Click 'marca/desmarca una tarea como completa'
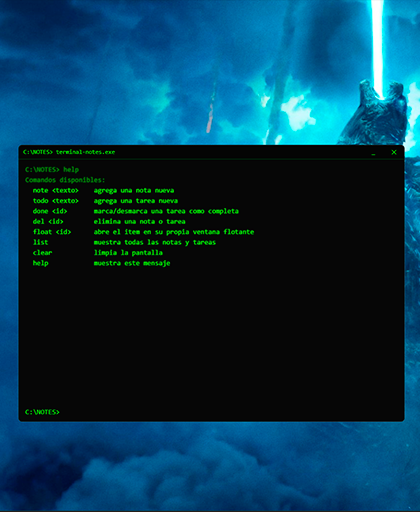Viewport: 420px width, 512px height. (166, 211)
